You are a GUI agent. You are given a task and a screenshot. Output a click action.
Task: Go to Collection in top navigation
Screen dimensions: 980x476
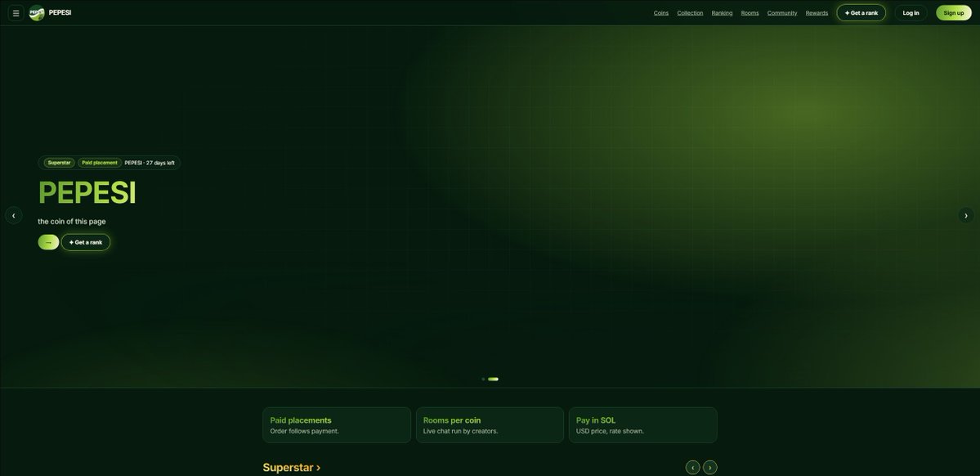pyautogui.click(x=690, y=13)
